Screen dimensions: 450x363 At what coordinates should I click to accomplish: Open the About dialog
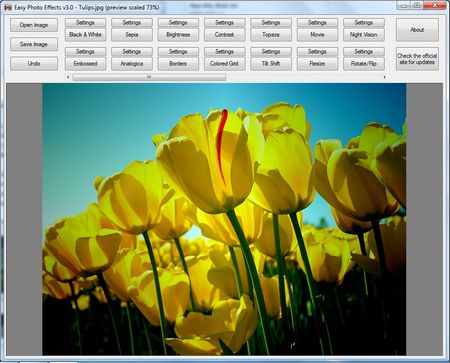[417, 30]
